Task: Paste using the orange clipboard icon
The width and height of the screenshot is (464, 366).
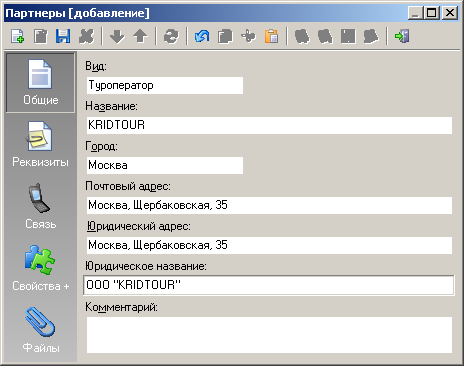Action: (272, 36)
